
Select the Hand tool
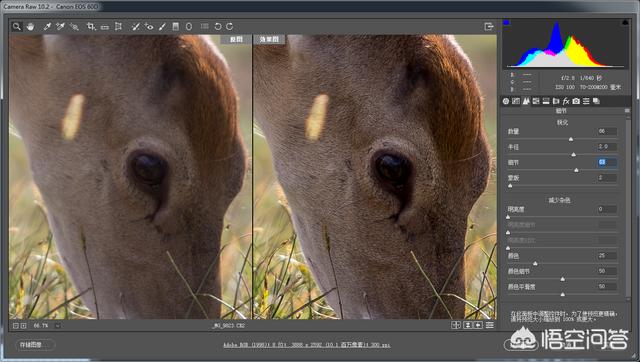tap(30, 27)
